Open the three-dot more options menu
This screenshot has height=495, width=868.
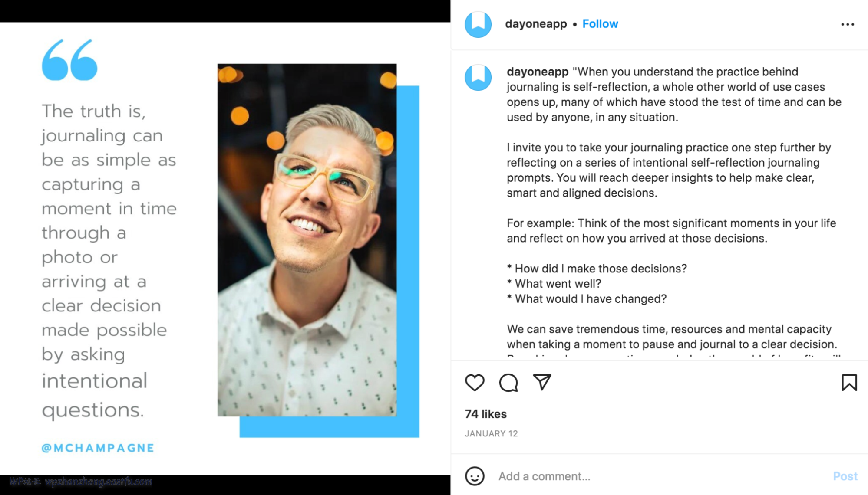847,24
